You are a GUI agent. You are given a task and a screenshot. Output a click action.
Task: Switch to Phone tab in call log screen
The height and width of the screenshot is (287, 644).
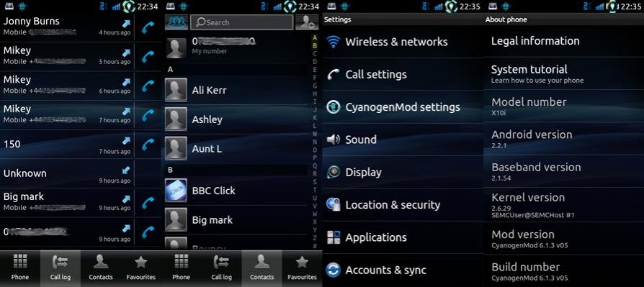(x=20, y=268)
